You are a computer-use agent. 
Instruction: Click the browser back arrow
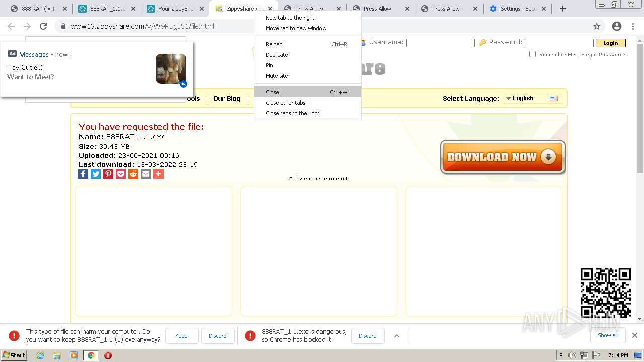click(x=11, y=26)
